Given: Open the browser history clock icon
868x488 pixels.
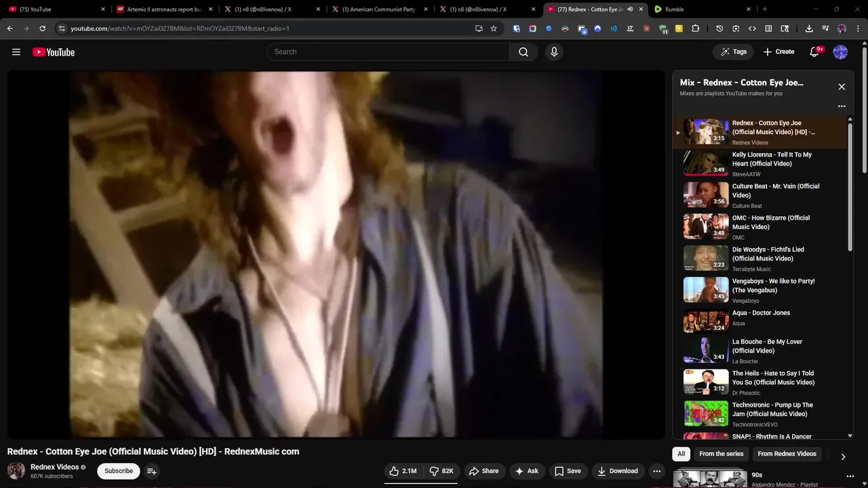Looking at the screenshot, I should coord(719,28).
